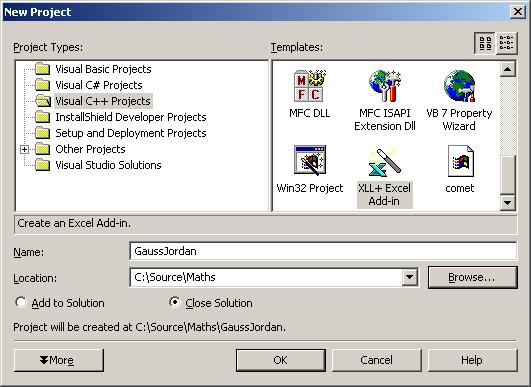This screenshot has height=387, width=531.
Task: Click the 'Project will be created at' path text
Action: [149, 327]
